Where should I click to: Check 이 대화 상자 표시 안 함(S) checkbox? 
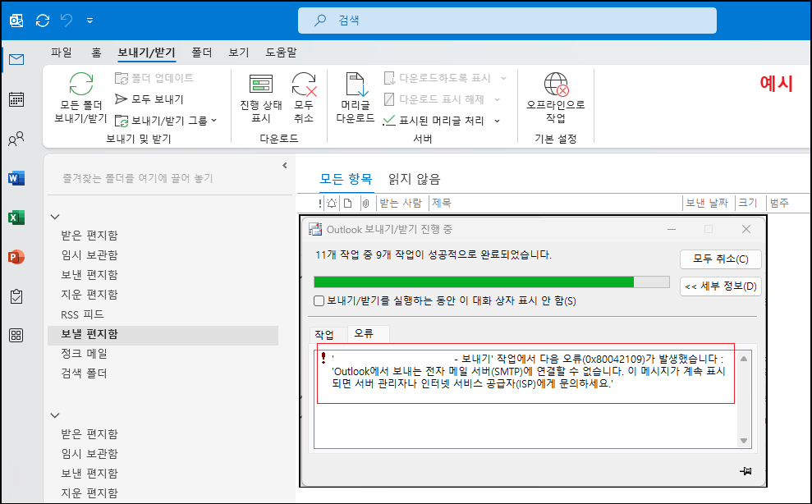click(319, 301)
